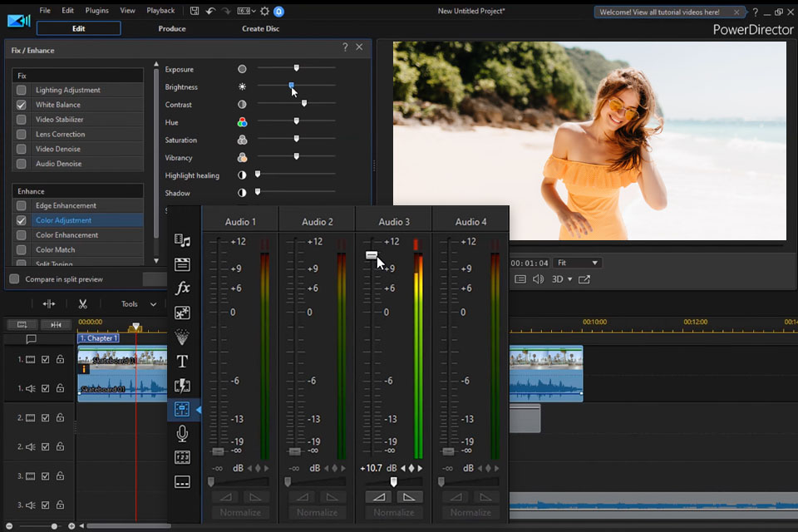Click the Saturation slider handle

tap(296, 139)
